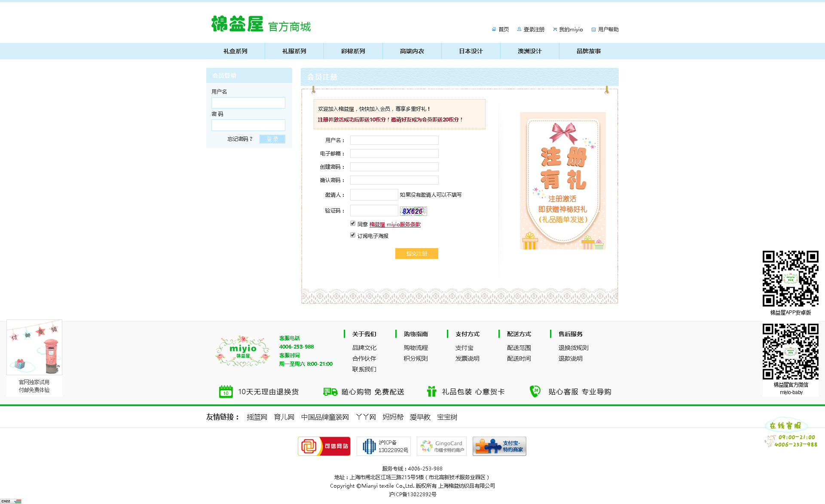
Task: Open the 礼盒系列 menu
Action: (235, 51)
